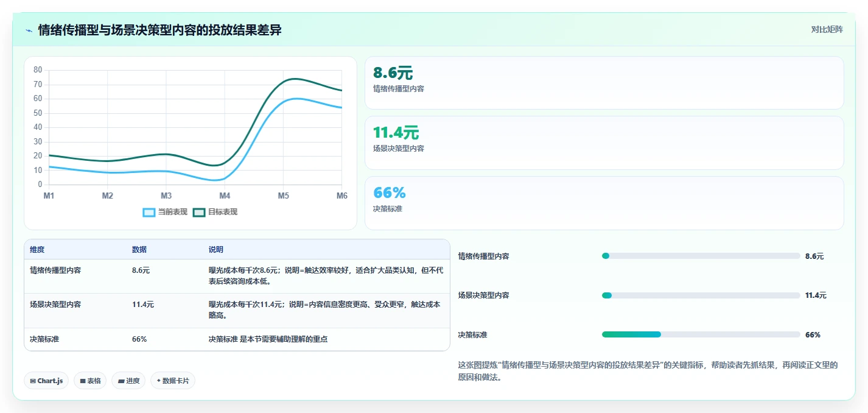Click the 11.4元 value beside the progress bar
868x413 pixels.
coord(816,295)
